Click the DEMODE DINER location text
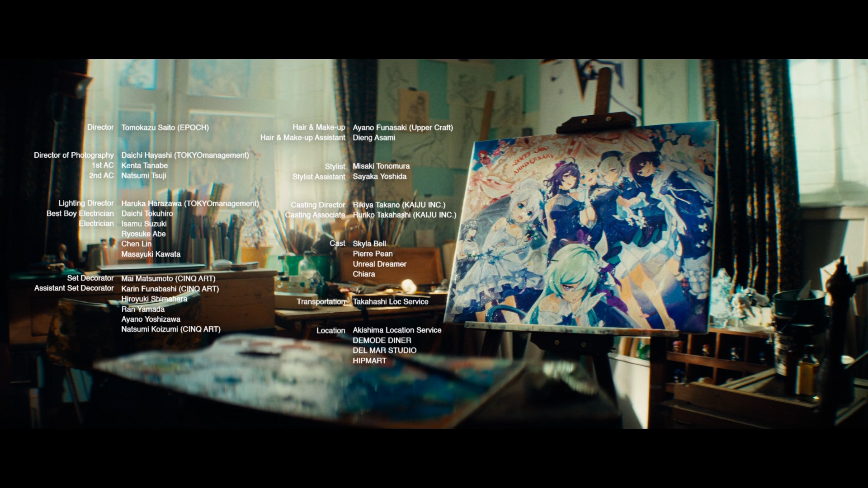Screen dimensions: 868x488 pos(382,341)
